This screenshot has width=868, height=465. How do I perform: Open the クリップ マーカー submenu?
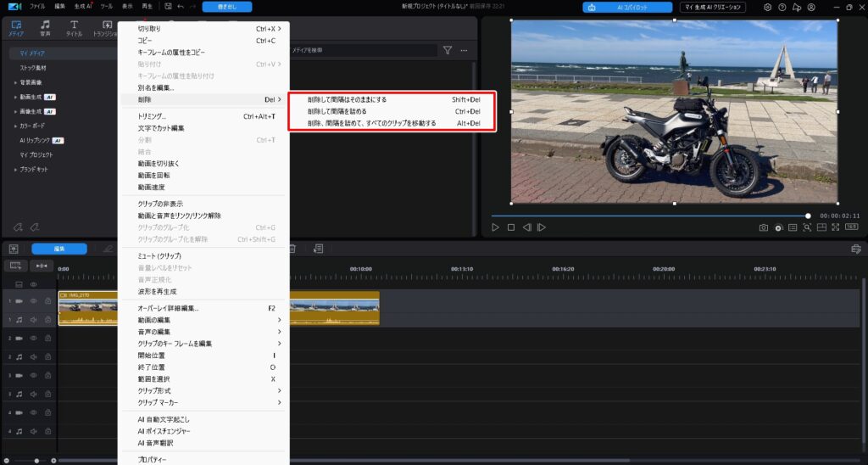click(203, 402)
